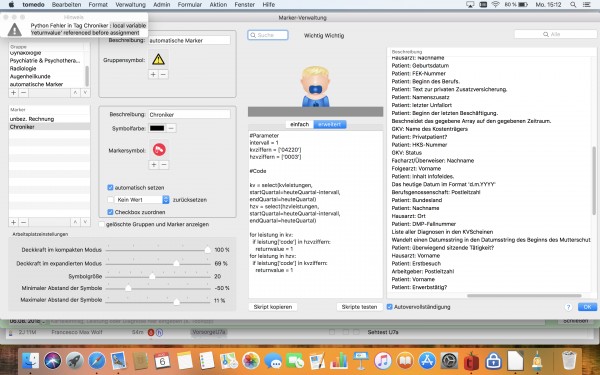Open the Verwaltung menu
Screen dimensions: 600x375
click(130, 5)
